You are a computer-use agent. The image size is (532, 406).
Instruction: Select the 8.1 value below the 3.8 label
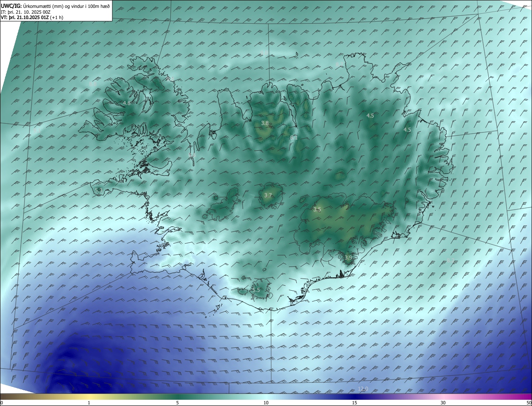(x=293, y=137)
